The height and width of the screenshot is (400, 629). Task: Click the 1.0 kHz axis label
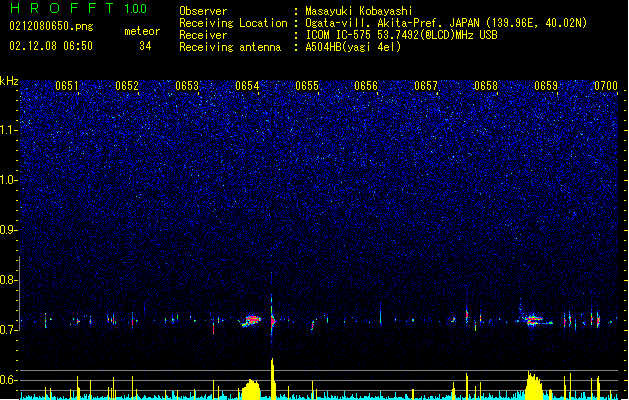[x=9, y=180]
